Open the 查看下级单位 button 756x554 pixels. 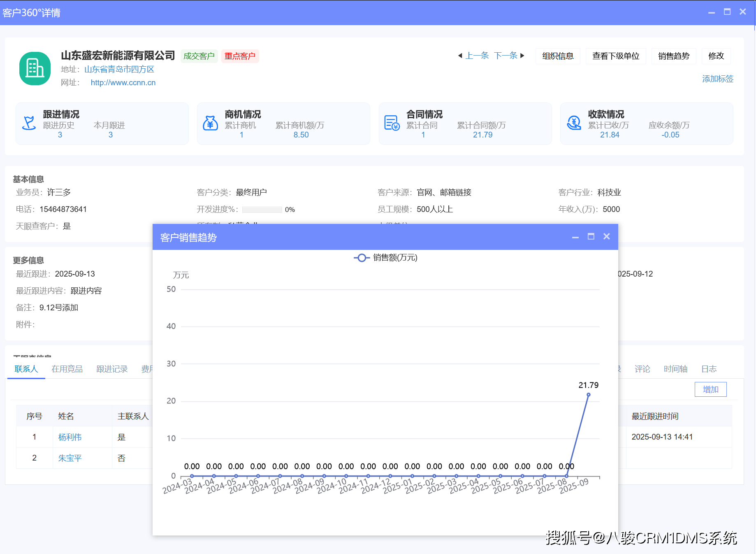click(615, 56)
